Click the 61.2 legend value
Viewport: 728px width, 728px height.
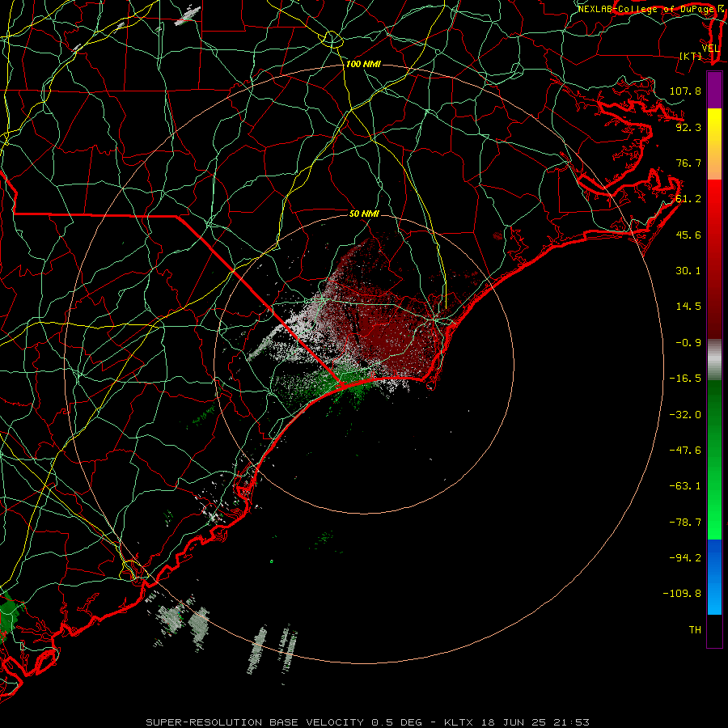[688, 199]
